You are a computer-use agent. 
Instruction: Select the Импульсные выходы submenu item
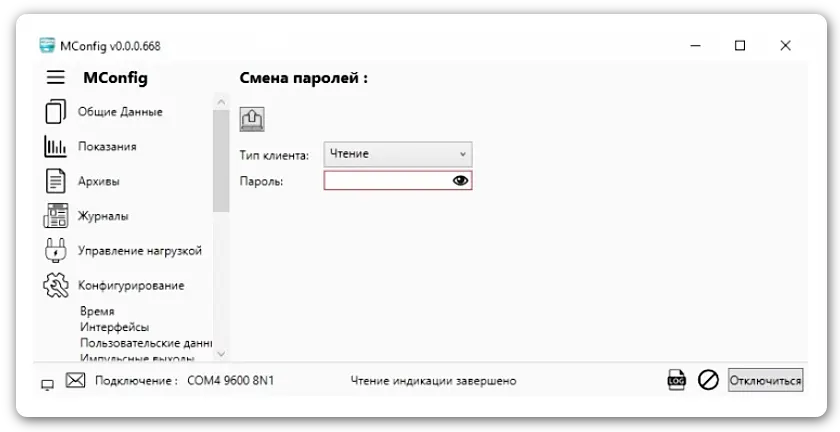tap(137, 357)
